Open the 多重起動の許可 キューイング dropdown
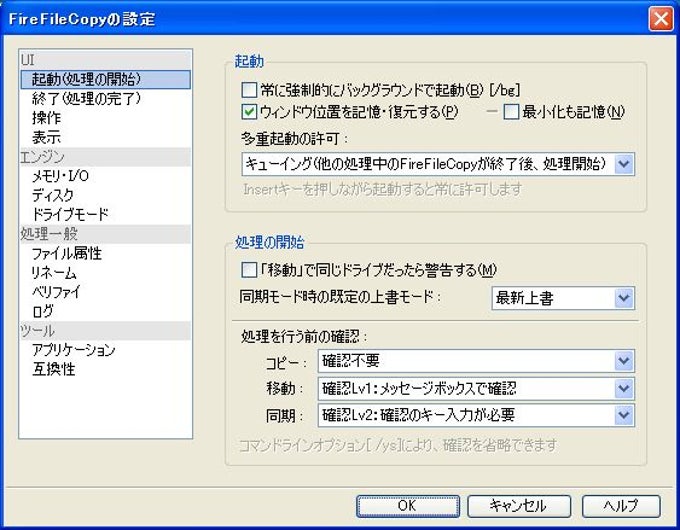The image size is (680, 530). pos(438,164)
